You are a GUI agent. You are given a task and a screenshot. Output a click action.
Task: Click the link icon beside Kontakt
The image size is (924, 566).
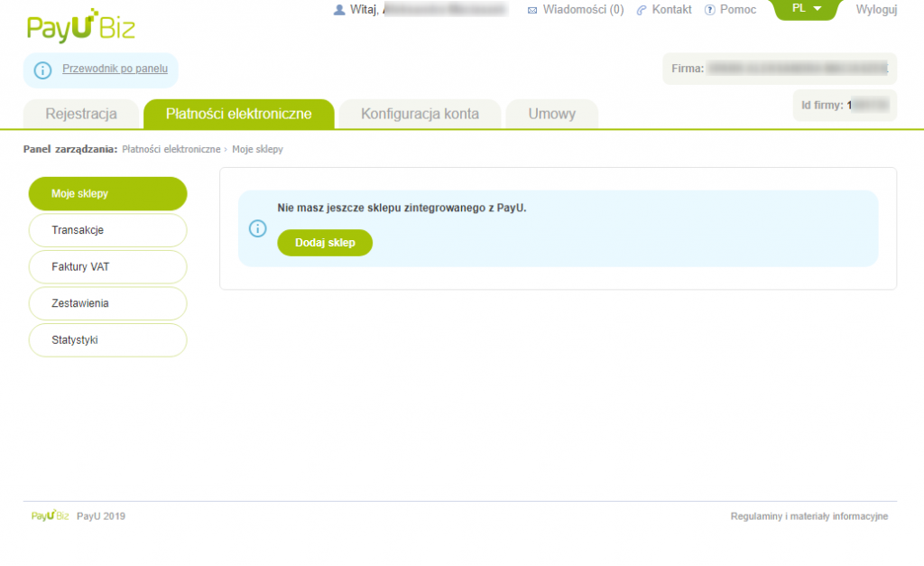[x=642, y=10]
